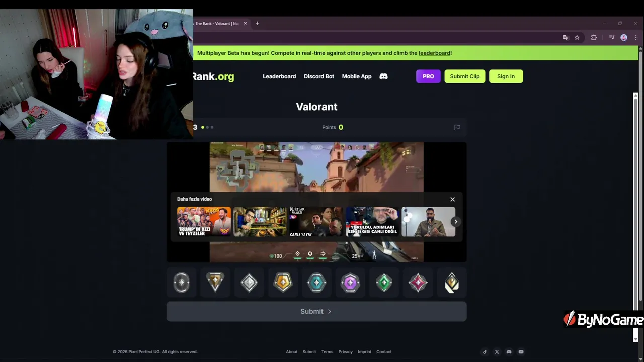This screenshot has height=362, width=644.
Task: Click the 'Daha fazla video' label
Action: click(194, 199)
